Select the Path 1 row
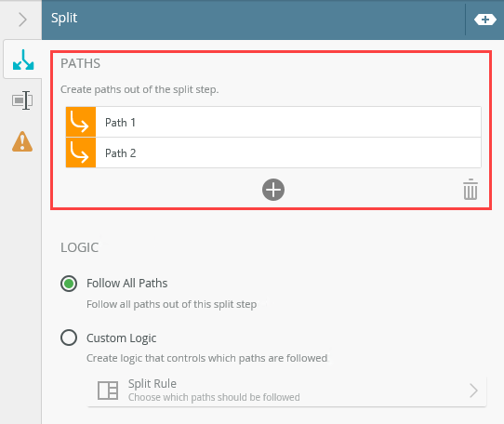 tap(273, 122)
